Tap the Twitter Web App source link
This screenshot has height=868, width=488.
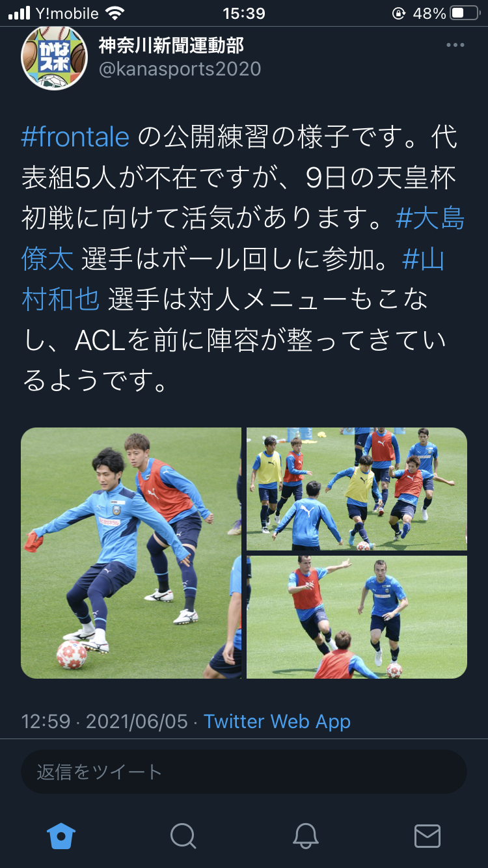click(x=277, y=721)
